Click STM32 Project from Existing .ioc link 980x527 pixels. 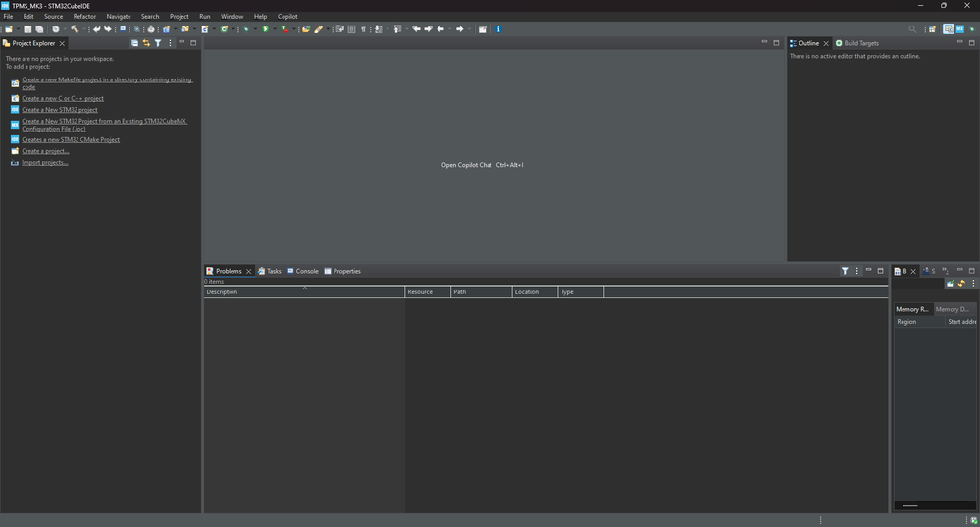(x=104, y=125)
